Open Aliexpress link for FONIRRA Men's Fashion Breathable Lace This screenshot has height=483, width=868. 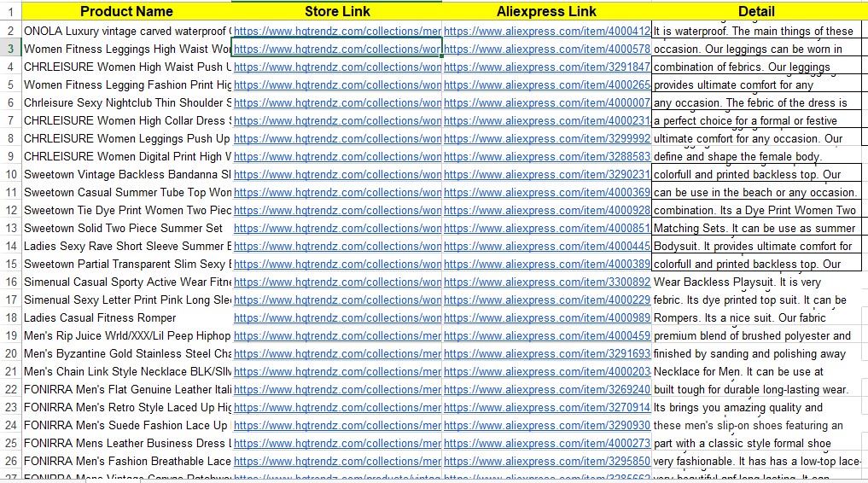pyautogui.click(x=547, y=461)
